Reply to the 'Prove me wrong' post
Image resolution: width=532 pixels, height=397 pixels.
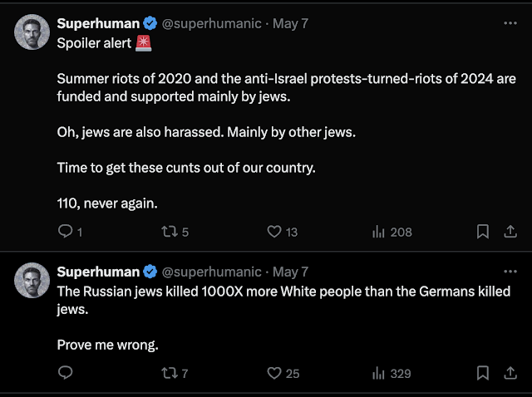pos(65,374)
